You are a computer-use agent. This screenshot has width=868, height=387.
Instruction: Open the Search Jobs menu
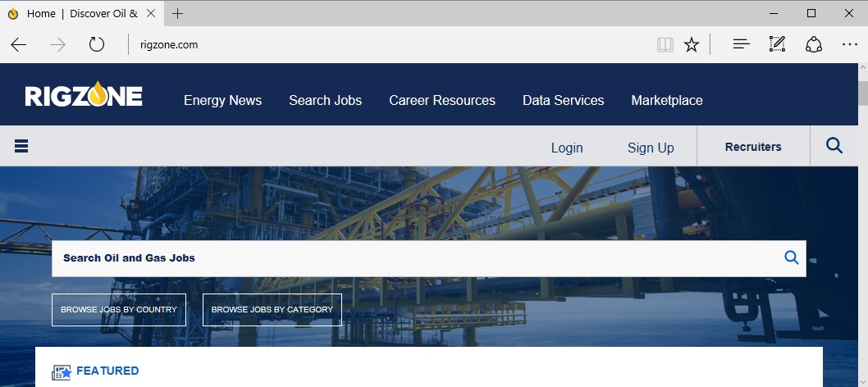tap(326, 100)
